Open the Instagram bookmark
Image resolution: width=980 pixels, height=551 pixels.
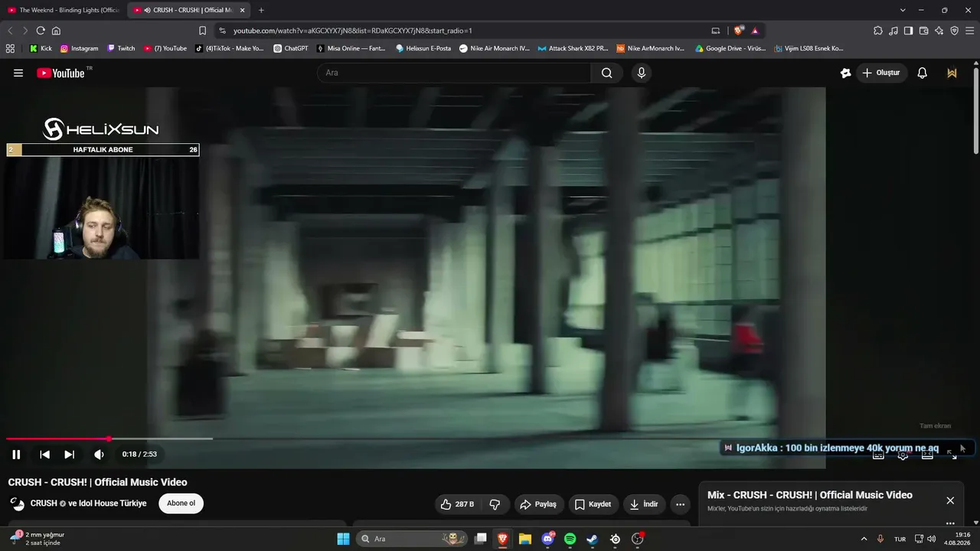tap(79, 48)
